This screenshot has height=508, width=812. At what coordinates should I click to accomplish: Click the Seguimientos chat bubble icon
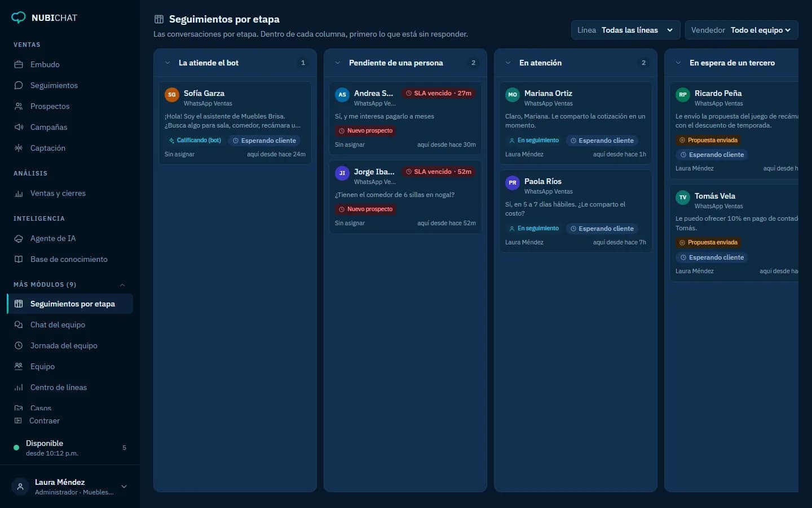coord(19,85)
